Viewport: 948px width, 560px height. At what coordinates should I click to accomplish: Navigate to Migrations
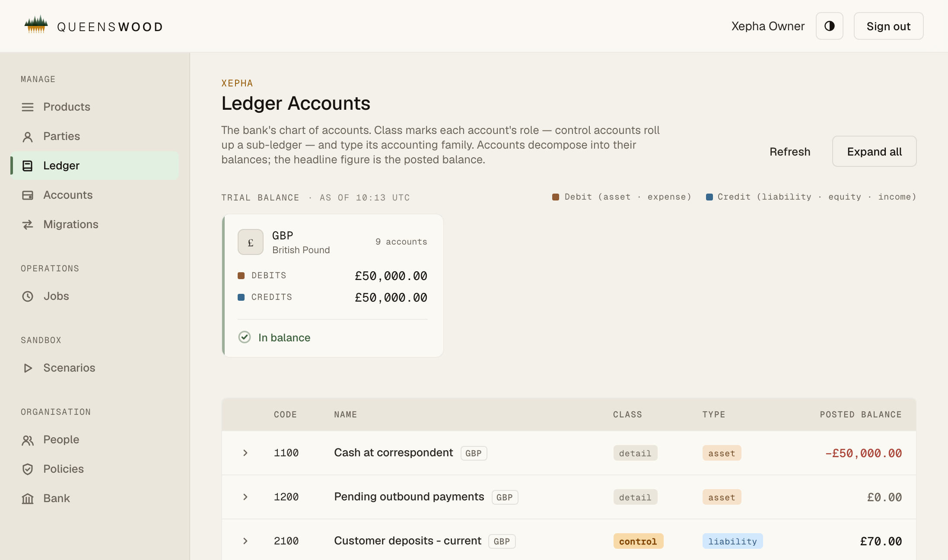tap(94, 224)
